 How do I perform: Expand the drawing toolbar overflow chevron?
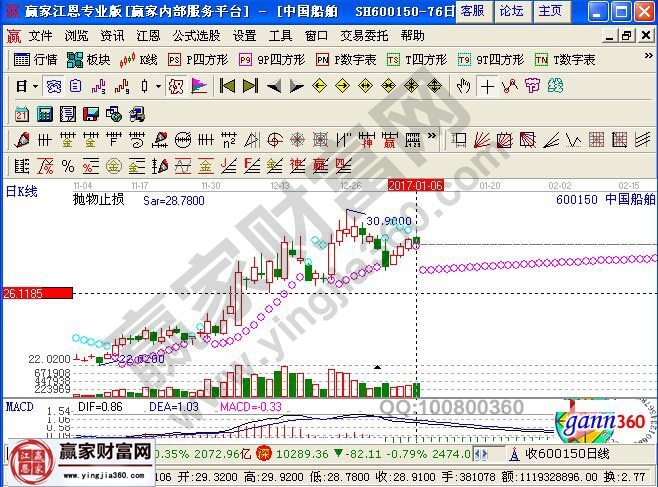point(431,138)
